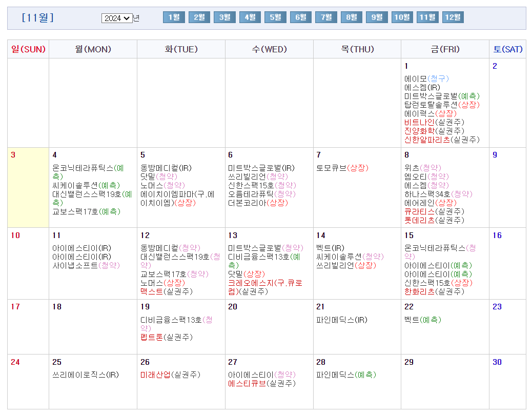532x413 pixels.
Task: Open 미트박스글로벌(IR) on November 6
Action: [261, 168]
